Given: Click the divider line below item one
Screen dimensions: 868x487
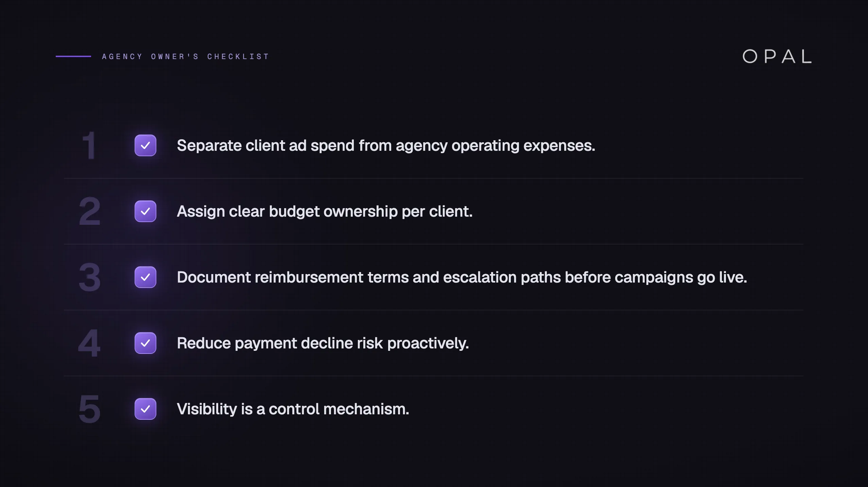Looking at the screenshot, I should (x=434, y=178).
